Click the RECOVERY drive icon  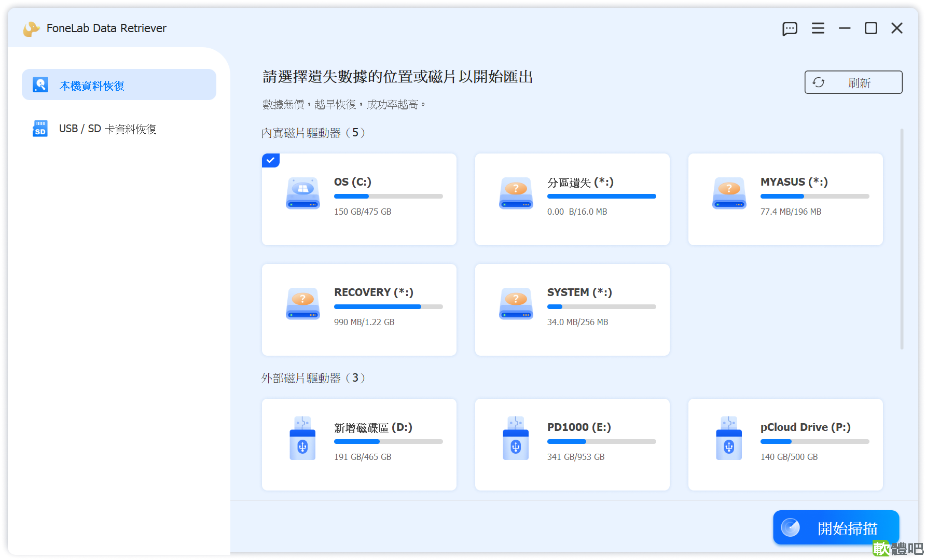[x=303, y=304]
